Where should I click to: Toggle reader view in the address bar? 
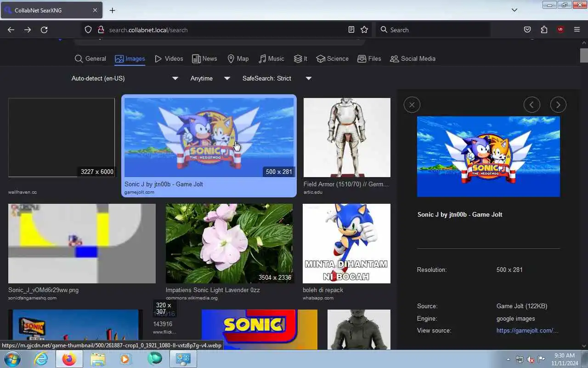(351, 30)
